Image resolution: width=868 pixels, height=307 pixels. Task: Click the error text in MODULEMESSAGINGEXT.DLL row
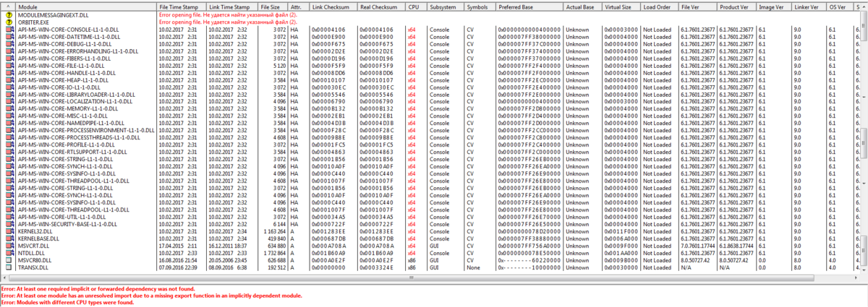click(227, 14)
